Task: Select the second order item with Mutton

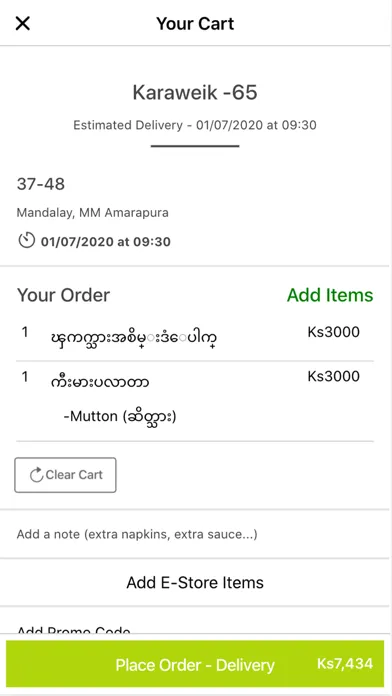Action: point(195,401)
